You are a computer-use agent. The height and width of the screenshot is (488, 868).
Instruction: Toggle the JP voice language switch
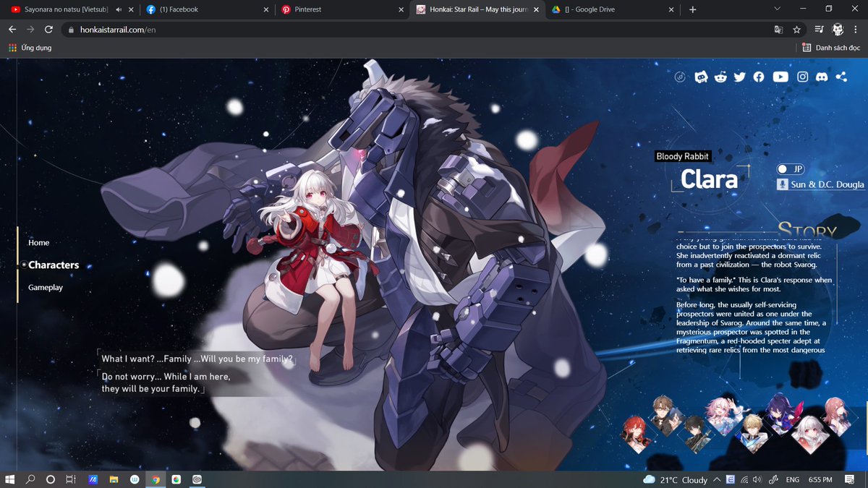[x=790, y=169]
